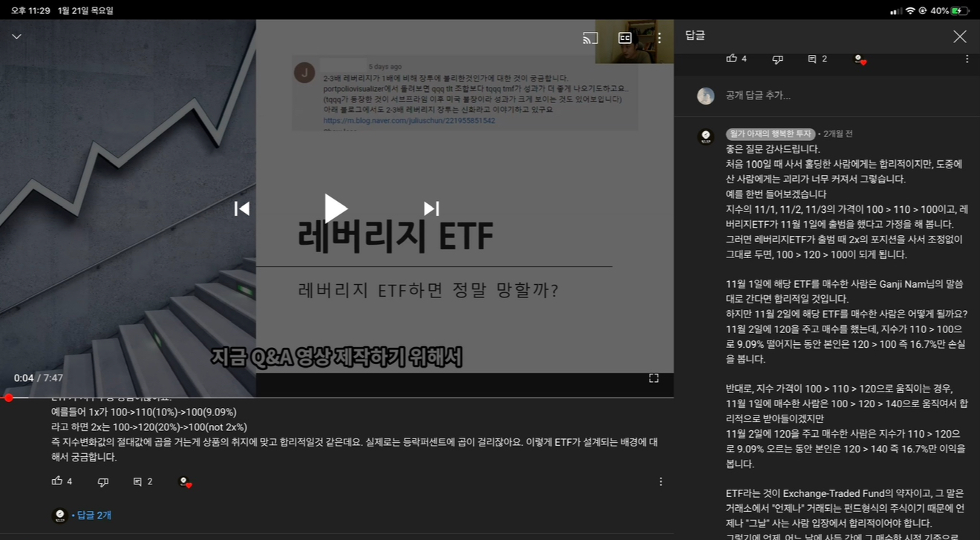Tap the channel avatar beside '답글 2개'
The image size is (980, 540).
click(x=60, y=516)
